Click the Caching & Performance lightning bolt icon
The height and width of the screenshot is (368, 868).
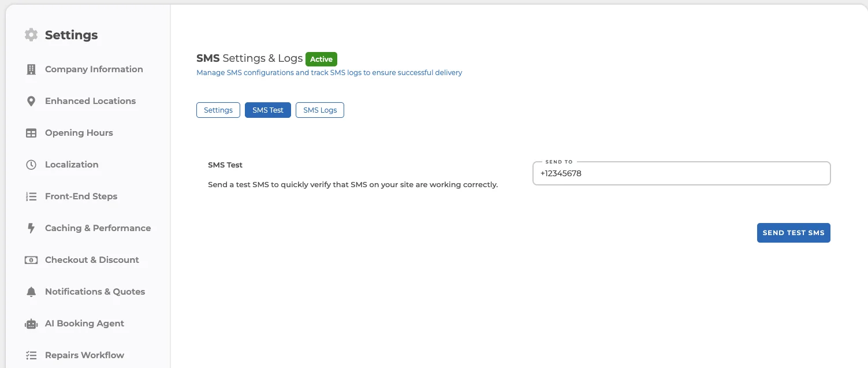pyautogui.click(x=31, y=228)
